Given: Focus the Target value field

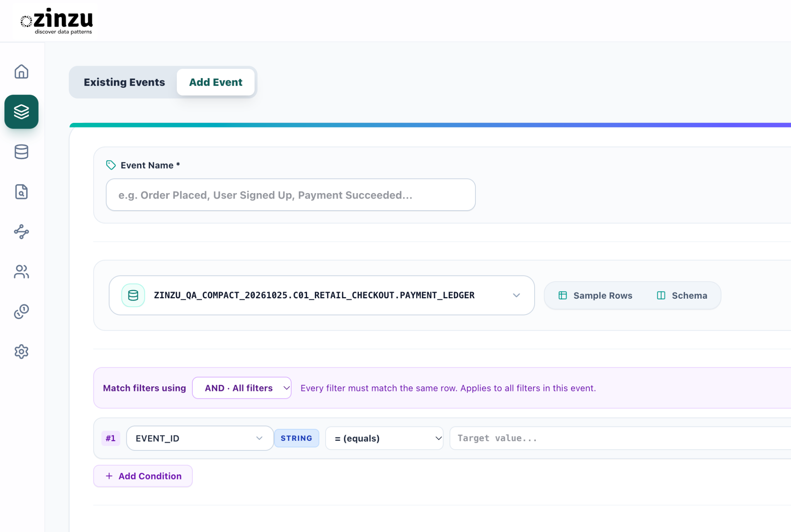Looking at the screenshot, I should coord(620,438).
